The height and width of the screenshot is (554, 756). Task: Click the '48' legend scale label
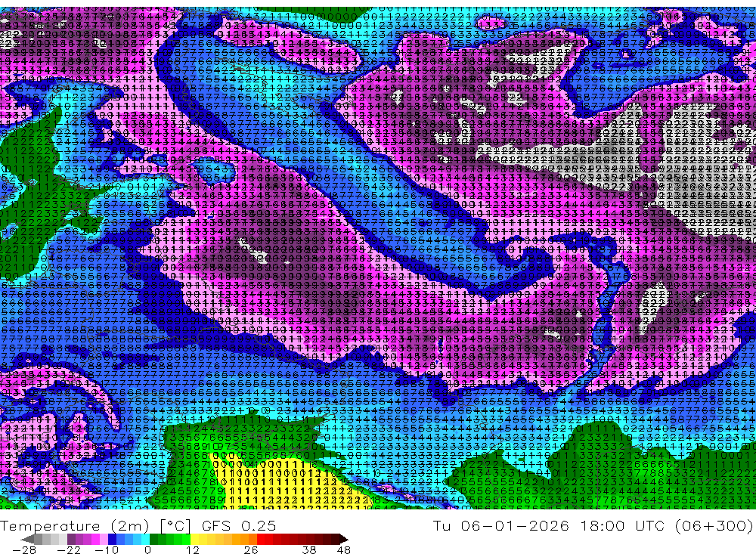point(343,550)
